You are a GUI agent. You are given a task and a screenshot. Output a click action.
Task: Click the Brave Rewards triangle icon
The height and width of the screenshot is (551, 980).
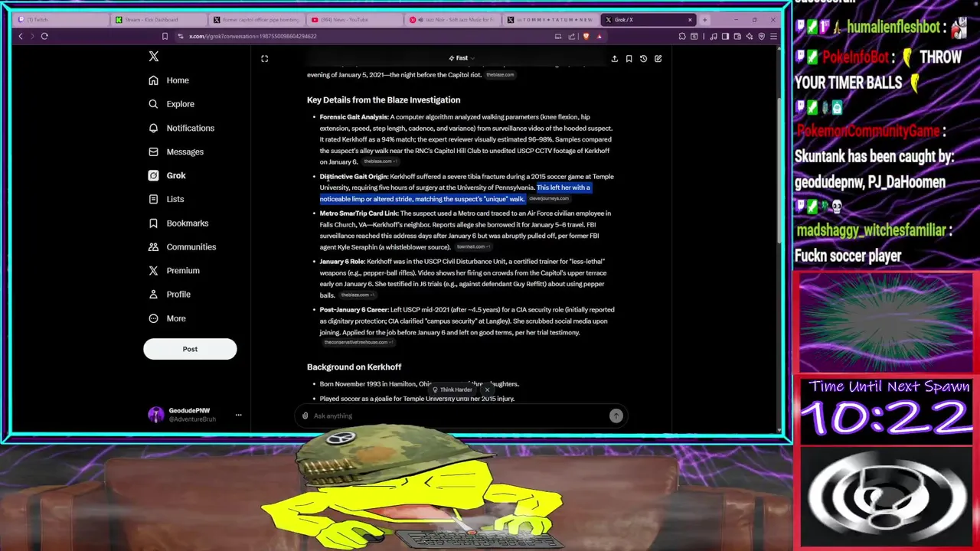pyautogui.click(x=599, y=36)
